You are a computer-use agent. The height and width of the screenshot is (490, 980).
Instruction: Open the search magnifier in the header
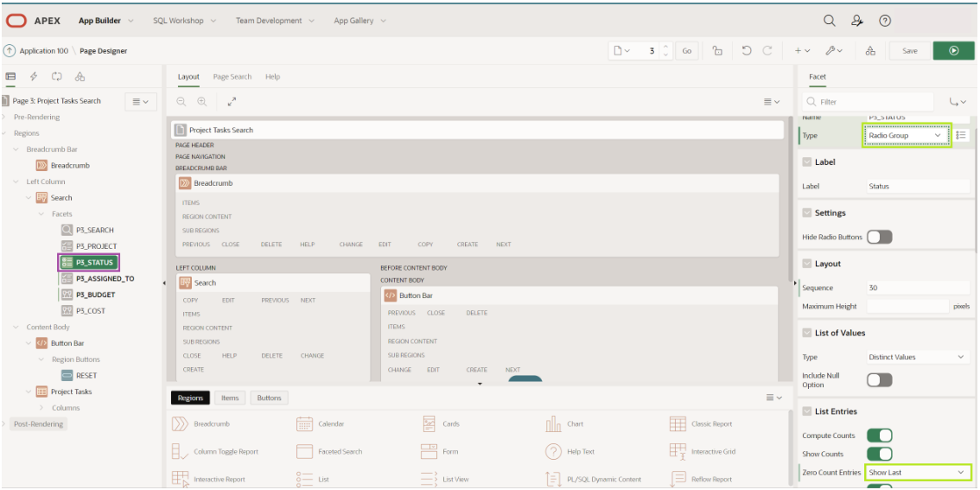coord(830,21)
